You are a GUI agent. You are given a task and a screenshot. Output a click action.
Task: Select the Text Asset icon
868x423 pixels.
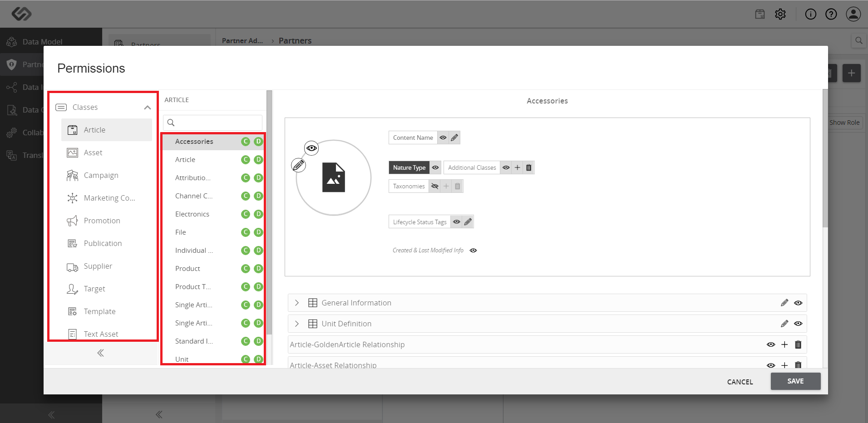pyautogui.click(x=72, y=334)
